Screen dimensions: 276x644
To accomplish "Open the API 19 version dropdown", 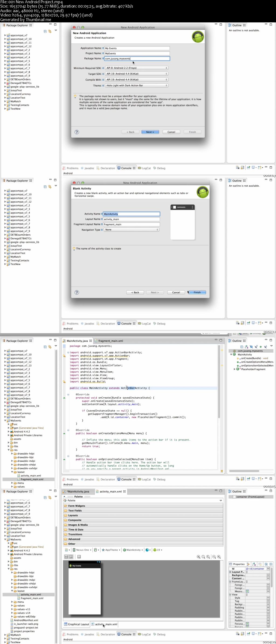I will [x=158, y=550].
